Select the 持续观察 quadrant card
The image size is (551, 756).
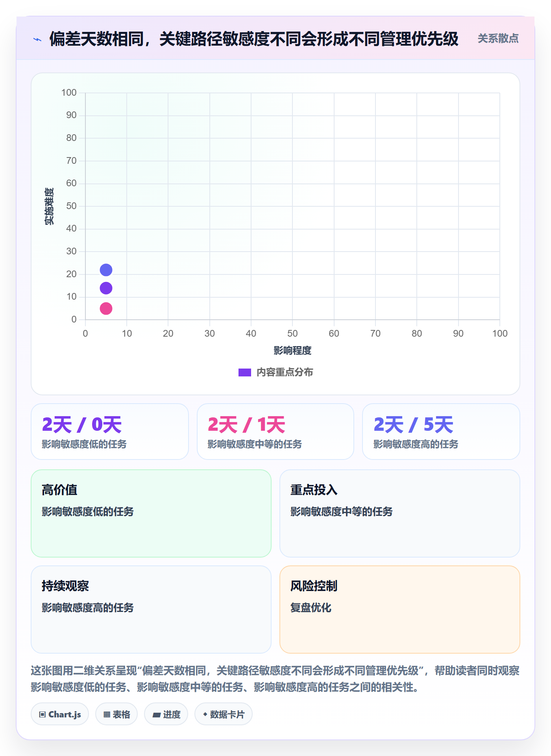point(151,610)
